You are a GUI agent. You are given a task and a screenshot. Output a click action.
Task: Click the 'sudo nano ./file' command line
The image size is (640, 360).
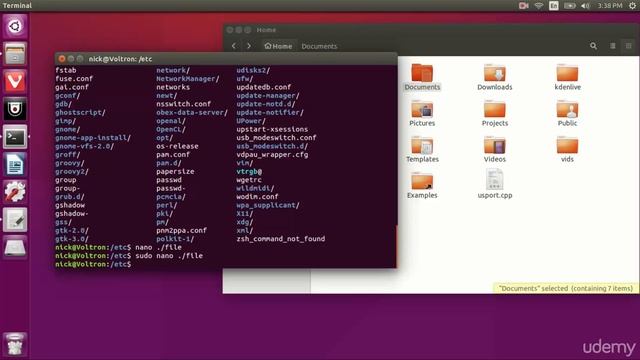pyautogui.click(x=169, y=256)
